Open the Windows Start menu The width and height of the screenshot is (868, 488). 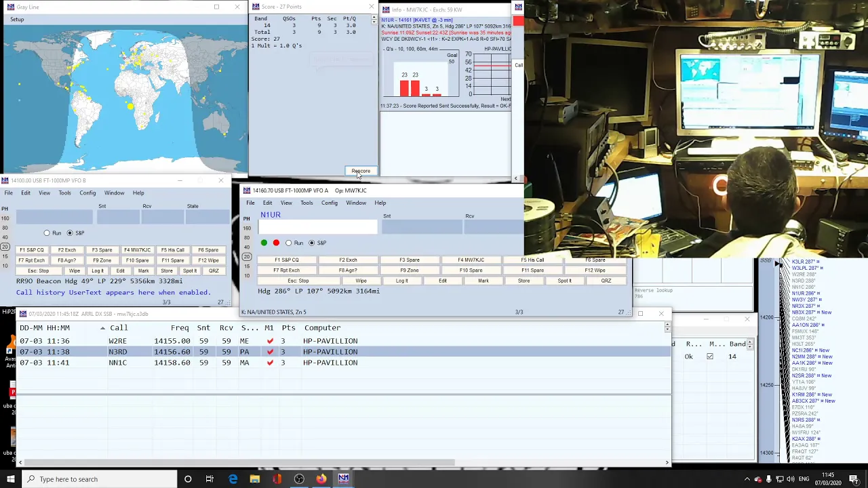coord(10,479)
